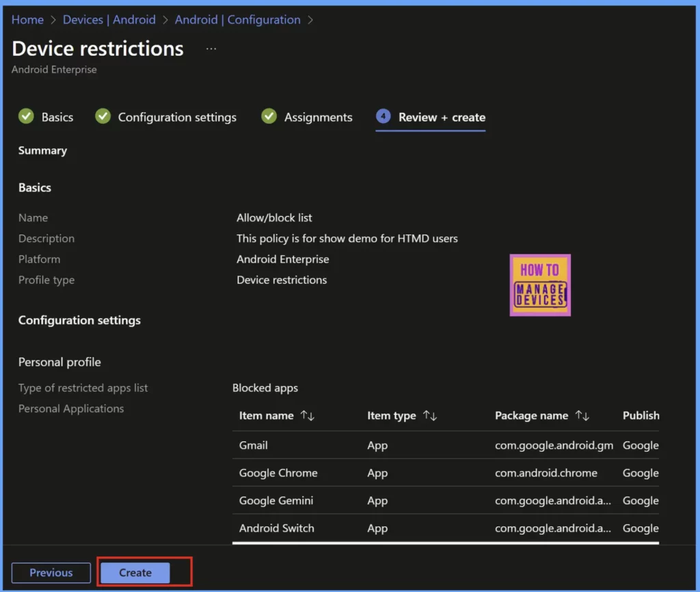Click the Allow/block list name value
The height and width of the screenshot is (592, 700).
[x=274, y=218]
